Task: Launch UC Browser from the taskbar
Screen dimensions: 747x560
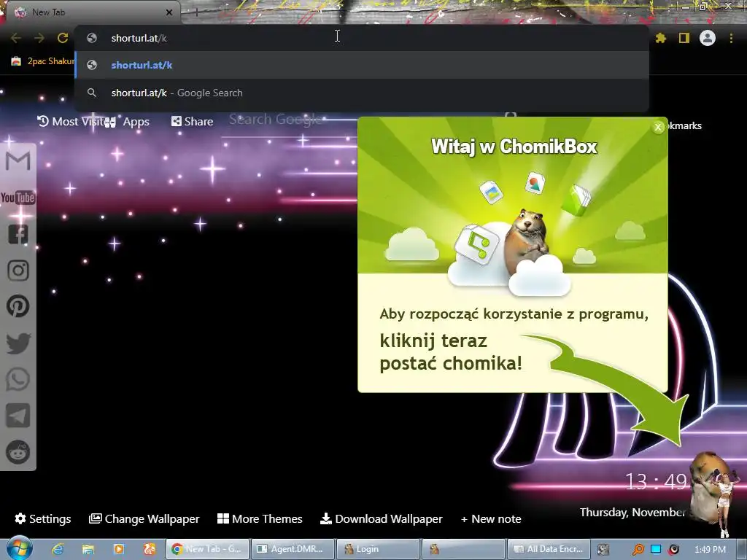Action: tap(149, 549)
